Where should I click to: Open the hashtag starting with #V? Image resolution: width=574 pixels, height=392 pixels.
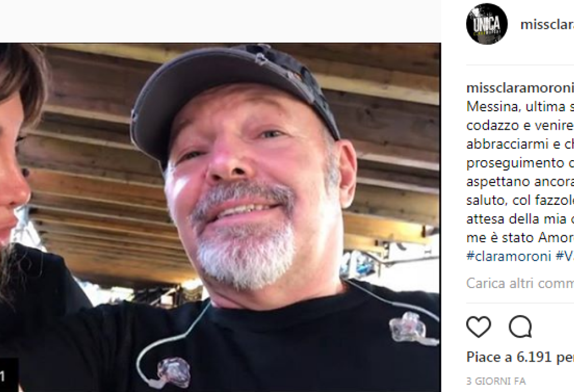click(x=564, y=256)
